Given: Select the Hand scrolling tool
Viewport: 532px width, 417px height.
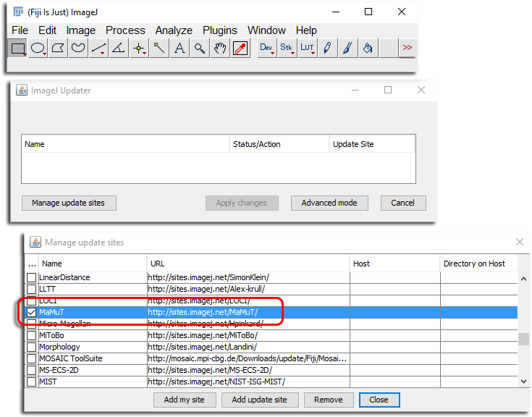Looking at the screenshot, I should 220,49.
